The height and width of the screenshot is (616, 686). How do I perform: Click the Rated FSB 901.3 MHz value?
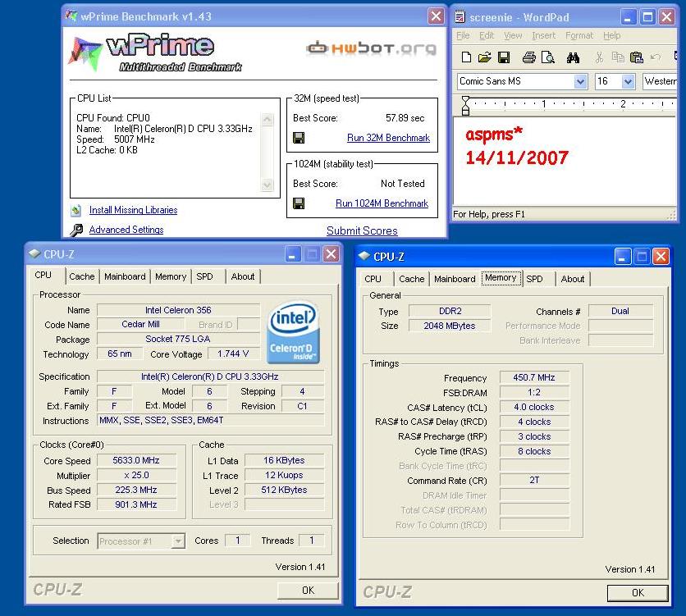[x=136, y=504]
